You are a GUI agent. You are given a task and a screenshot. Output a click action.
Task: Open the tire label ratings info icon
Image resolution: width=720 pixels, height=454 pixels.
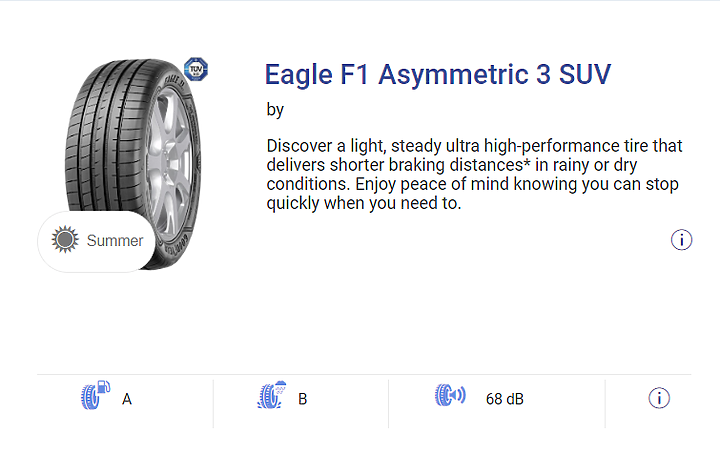pos(659,398)
